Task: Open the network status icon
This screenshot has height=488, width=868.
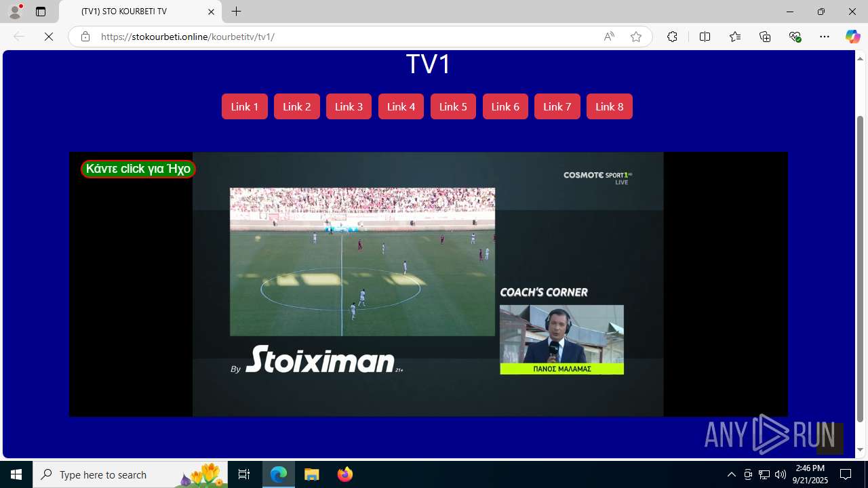Action: click(x=764, y=474)
